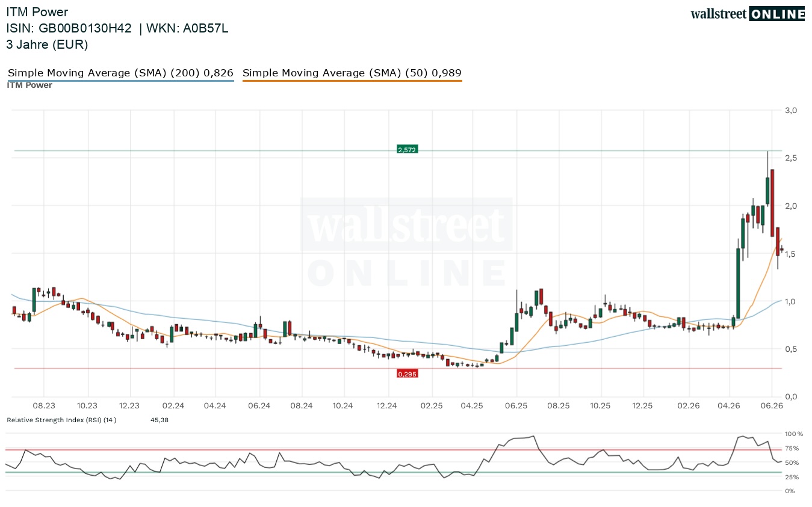This screenshot has width=812, height=507.
Task: Click the 06.24 date axis label
Action: coord(258,406)
